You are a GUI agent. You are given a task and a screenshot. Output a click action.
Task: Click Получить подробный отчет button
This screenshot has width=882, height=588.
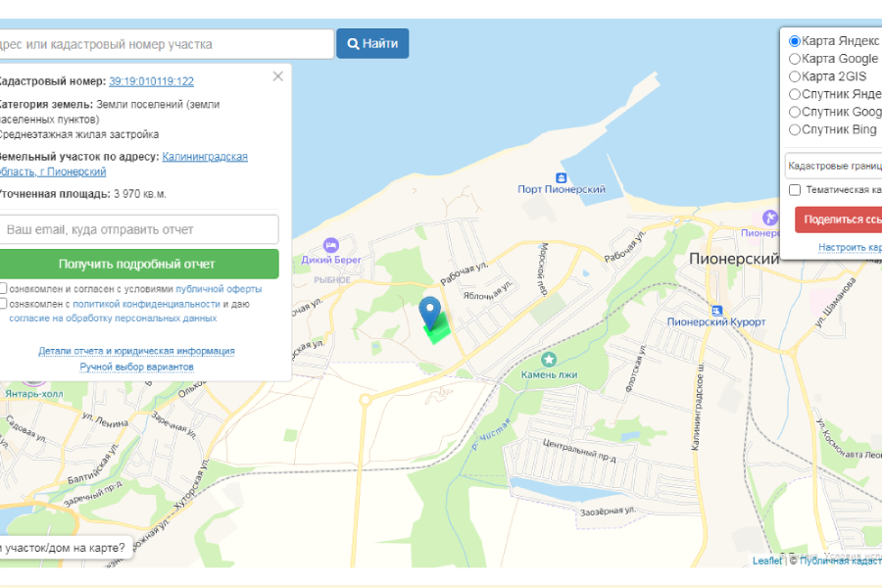point(136,264)
